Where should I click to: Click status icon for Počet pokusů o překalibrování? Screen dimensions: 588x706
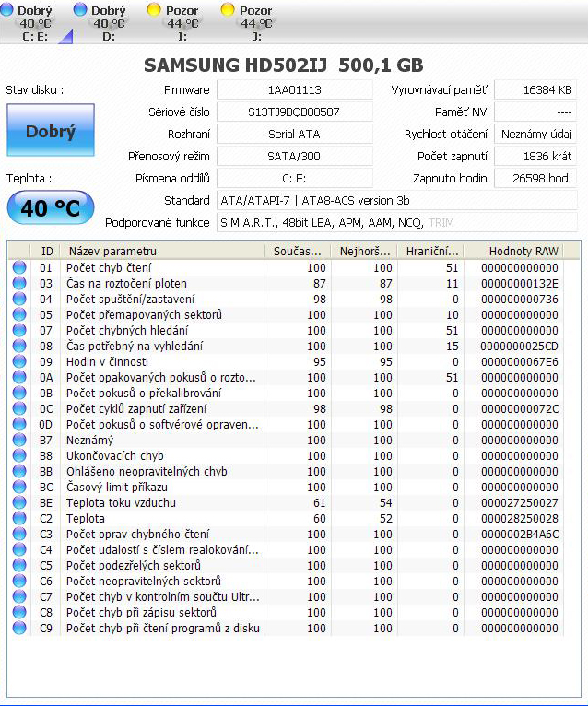(19, 393)
